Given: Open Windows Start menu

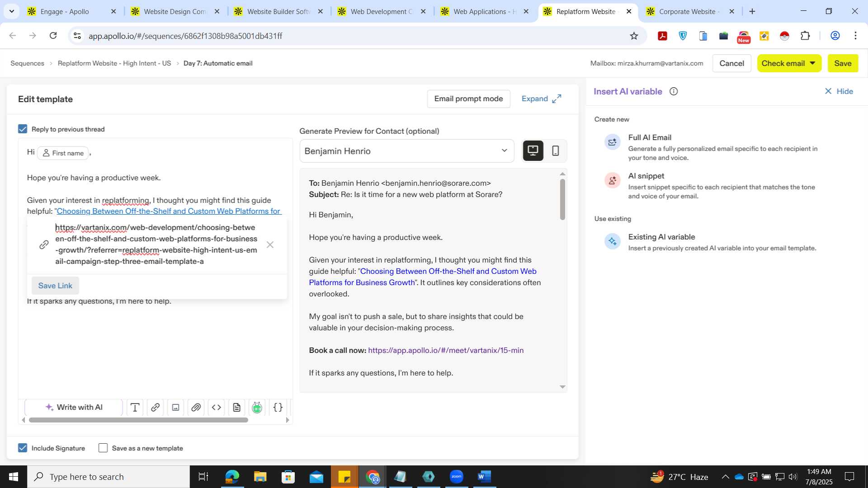Looking at the screenshot, I should pos(14,477).
